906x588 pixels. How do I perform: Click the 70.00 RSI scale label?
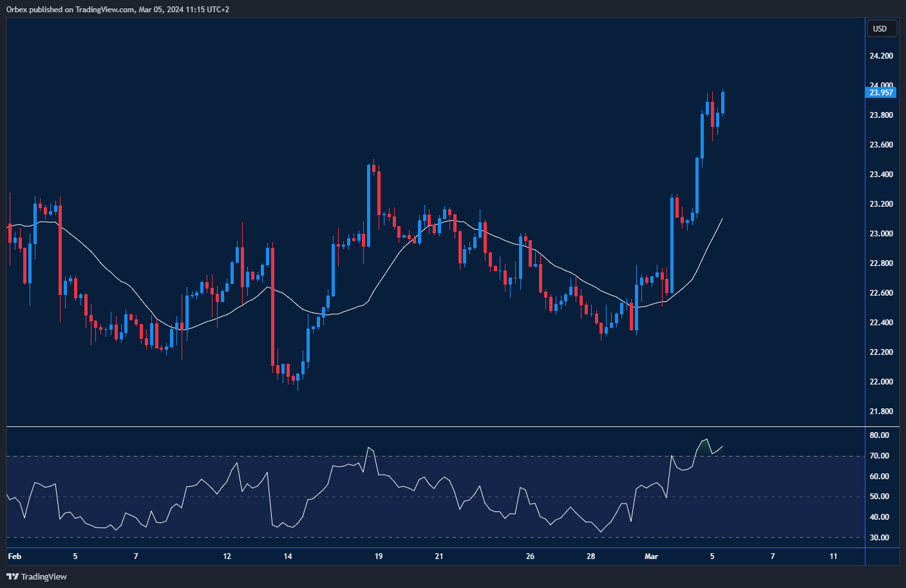(x=879, y=456)
